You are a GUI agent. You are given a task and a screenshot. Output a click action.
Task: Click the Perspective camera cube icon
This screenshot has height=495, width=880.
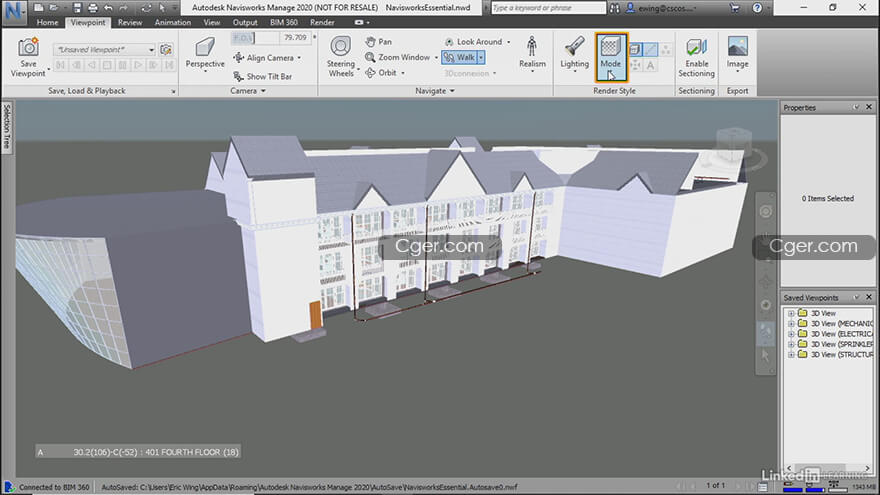(205, 47)
